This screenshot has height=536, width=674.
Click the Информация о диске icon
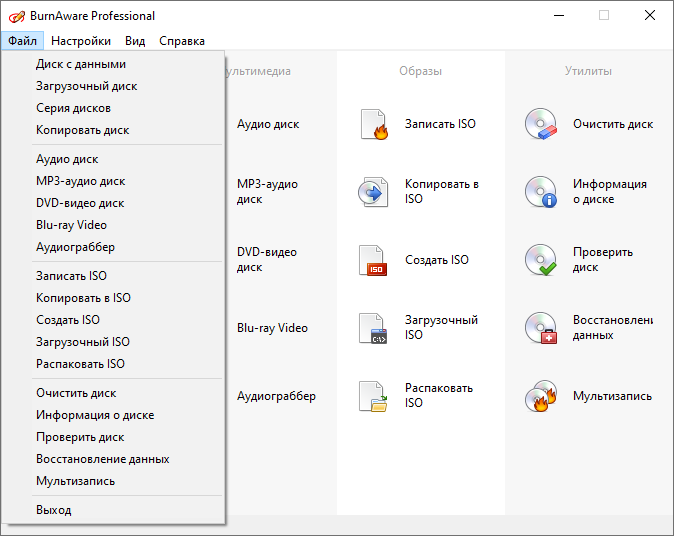point(541,192)
